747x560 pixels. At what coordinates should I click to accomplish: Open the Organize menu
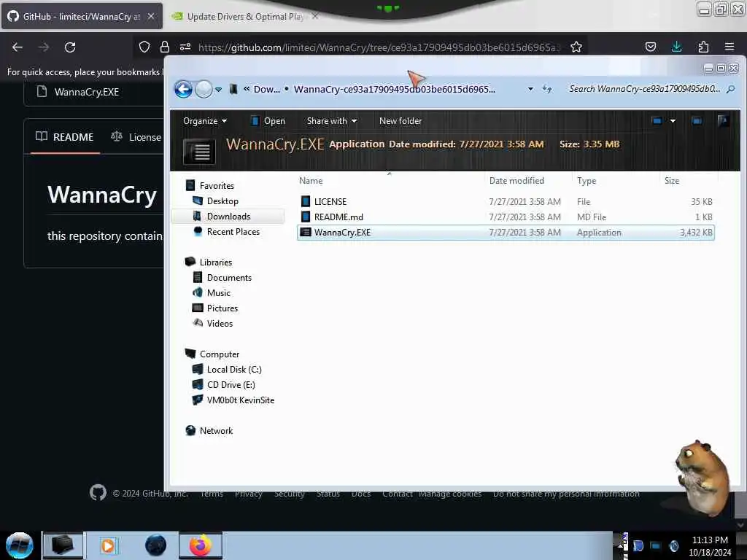(205, 121)
